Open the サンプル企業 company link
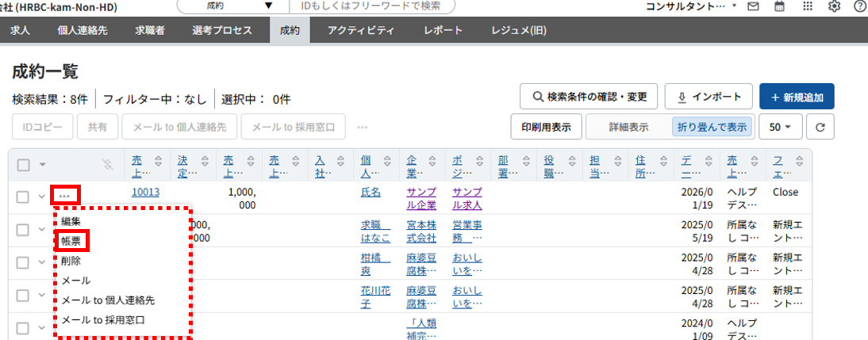This screenshot has height=340, width=868. [x=421, y=197]
